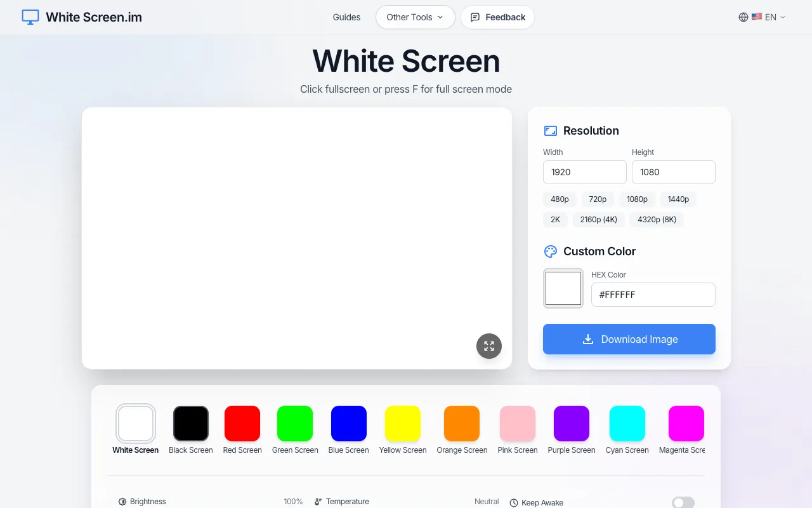
Task: Select the Blue Screen swatch
Action: pos(349,424)
